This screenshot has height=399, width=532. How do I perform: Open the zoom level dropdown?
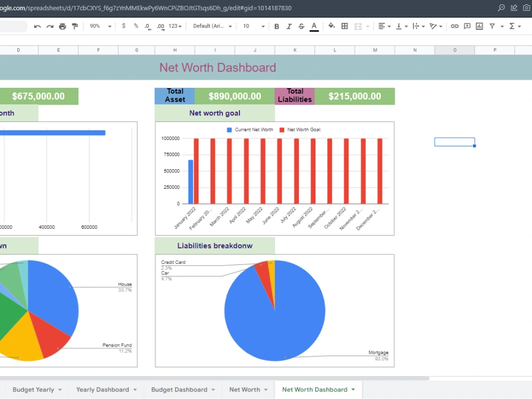101,26
